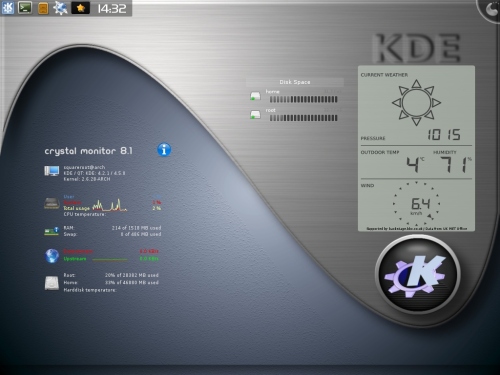
Task: Launch the terminal from the panel
Action: click(x=25, y=7)
